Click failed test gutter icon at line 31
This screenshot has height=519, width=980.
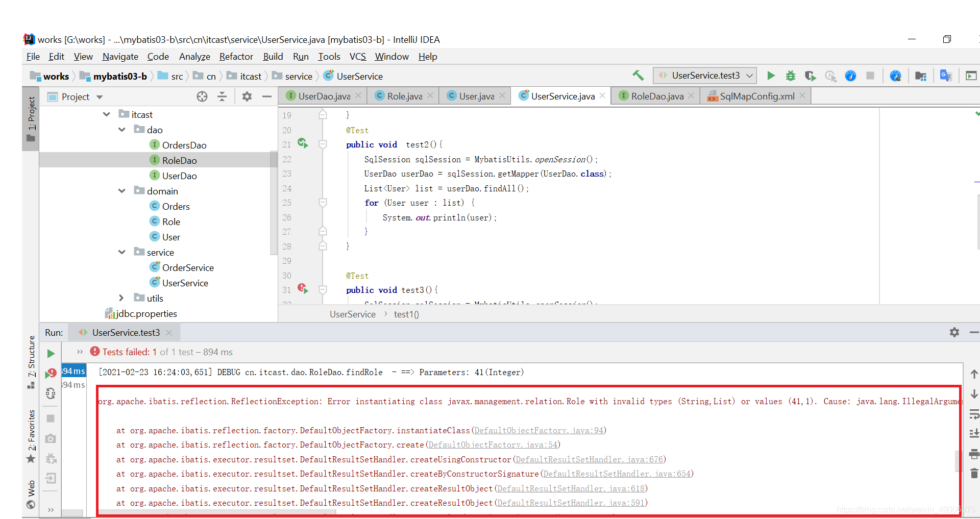pyautogui.click(x=303, y=289)
